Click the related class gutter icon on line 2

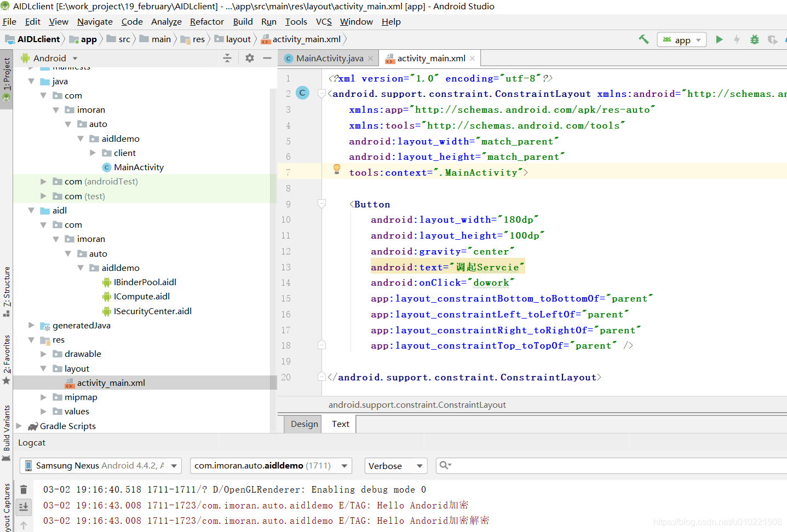pos(302,93)
